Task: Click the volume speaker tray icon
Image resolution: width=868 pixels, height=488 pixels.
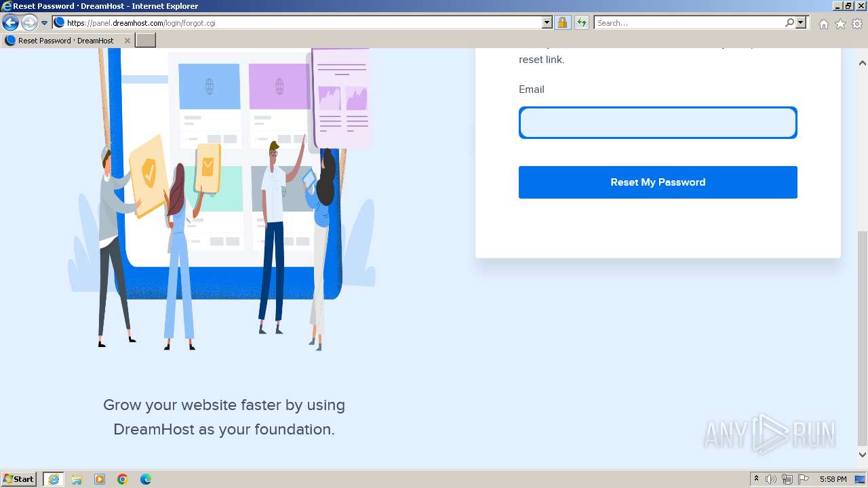Action: 771,479
